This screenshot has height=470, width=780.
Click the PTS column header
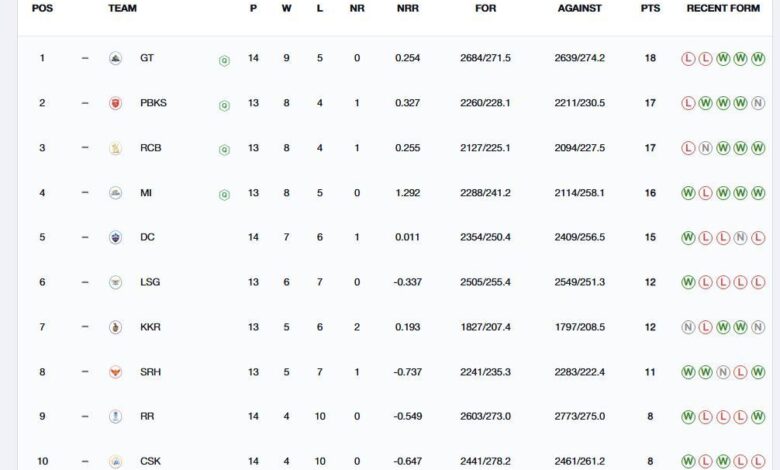(650, 8)
